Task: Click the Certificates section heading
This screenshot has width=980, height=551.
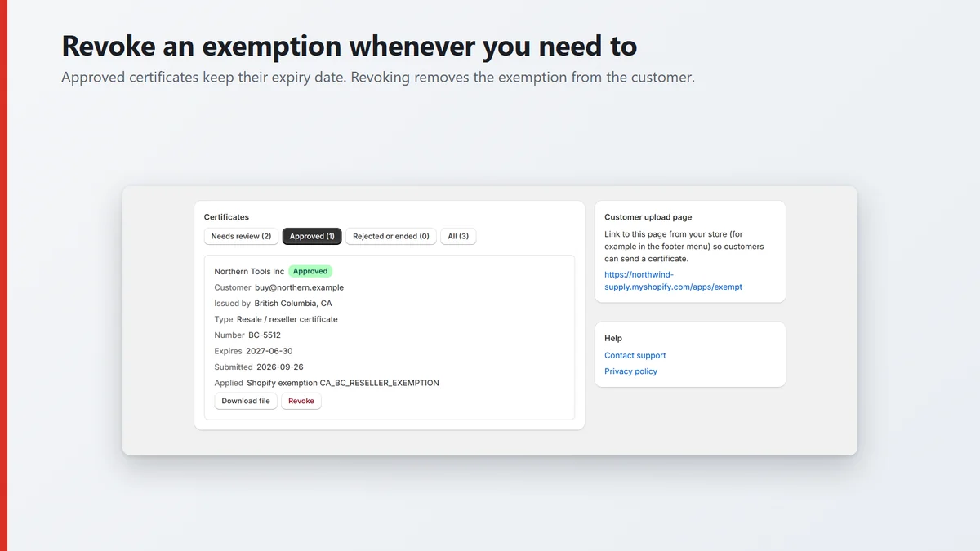Action: pyautogui.click(x=226, y=217)
